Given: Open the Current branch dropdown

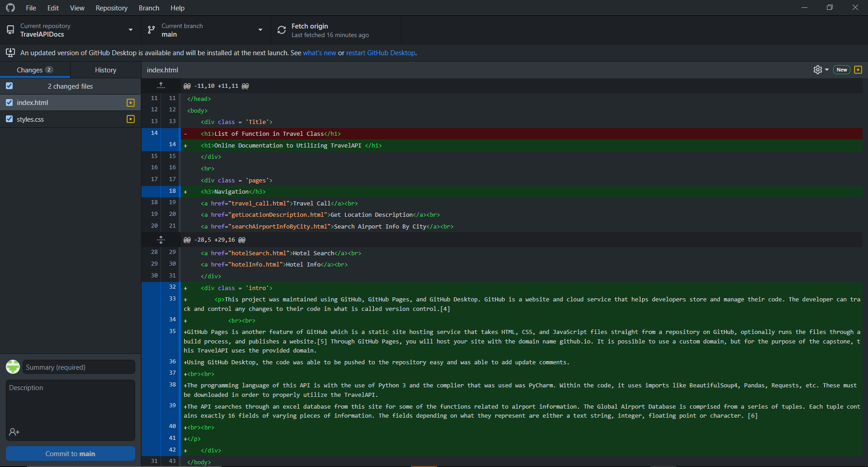Looking at the screenshot, I should 206,30.
